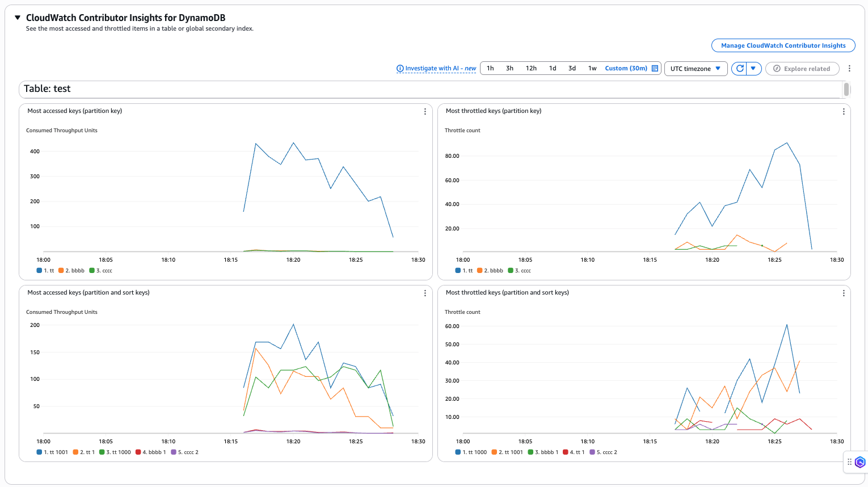
Task: Open options menu for Most accessed keys partition chart
Action: pos(425,111)
